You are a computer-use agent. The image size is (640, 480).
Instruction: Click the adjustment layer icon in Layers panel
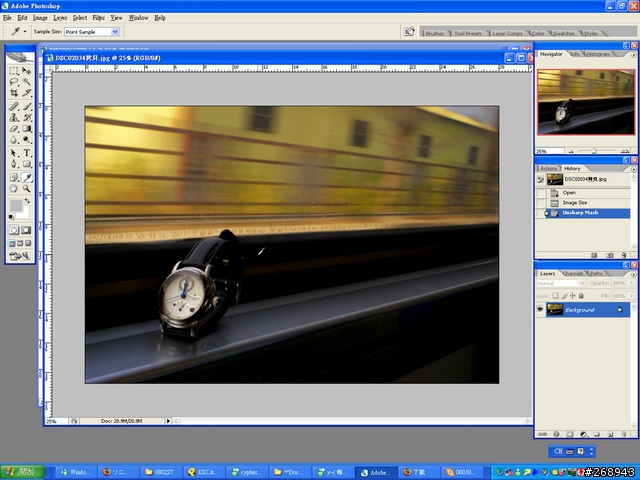pos(584,434)
